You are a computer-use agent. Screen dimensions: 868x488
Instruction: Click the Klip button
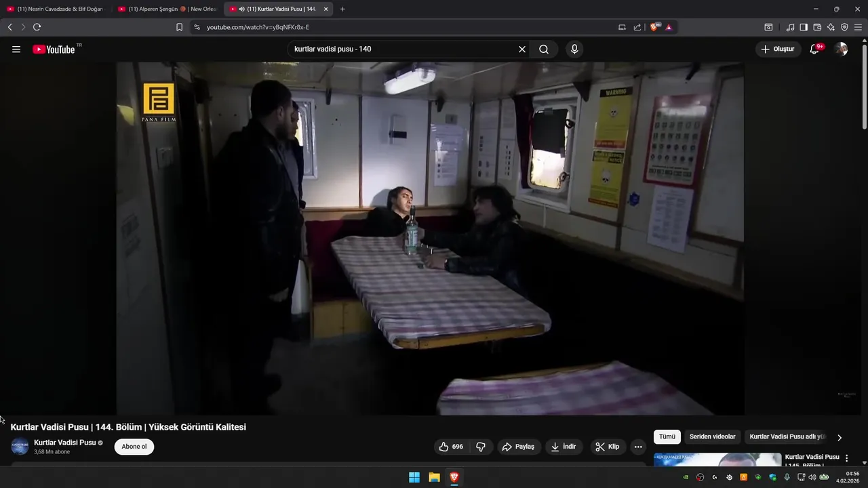[608, 447]
